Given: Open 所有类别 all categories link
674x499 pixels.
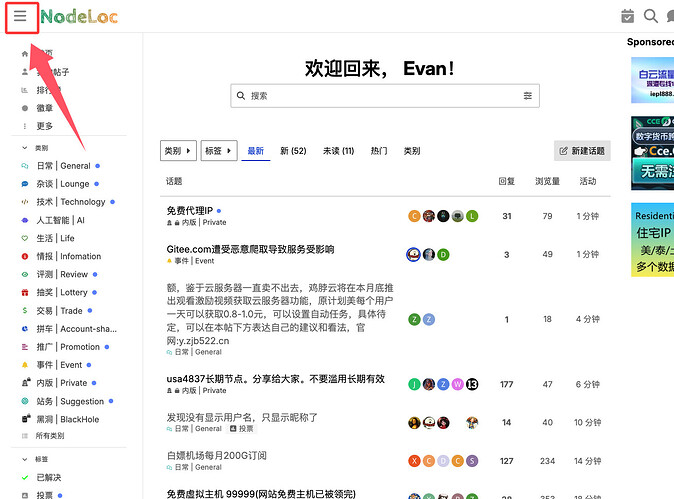Looking at the screenshot, I should (x=49, y=436).
